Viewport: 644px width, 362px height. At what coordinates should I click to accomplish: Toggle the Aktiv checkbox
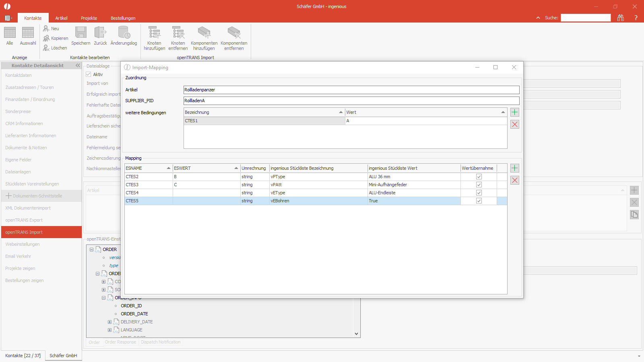pos(89,74)
